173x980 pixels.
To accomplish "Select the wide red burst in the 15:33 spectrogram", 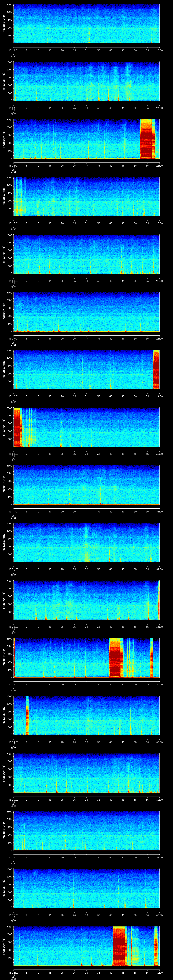I will tap(116, 657).
